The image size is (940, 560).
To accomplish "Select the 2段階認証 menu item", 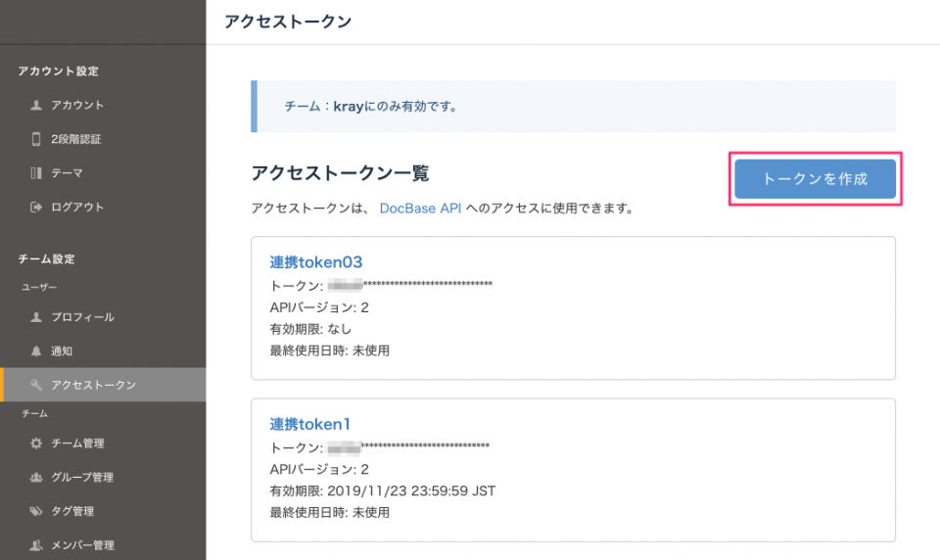I will tap(76, 139).
